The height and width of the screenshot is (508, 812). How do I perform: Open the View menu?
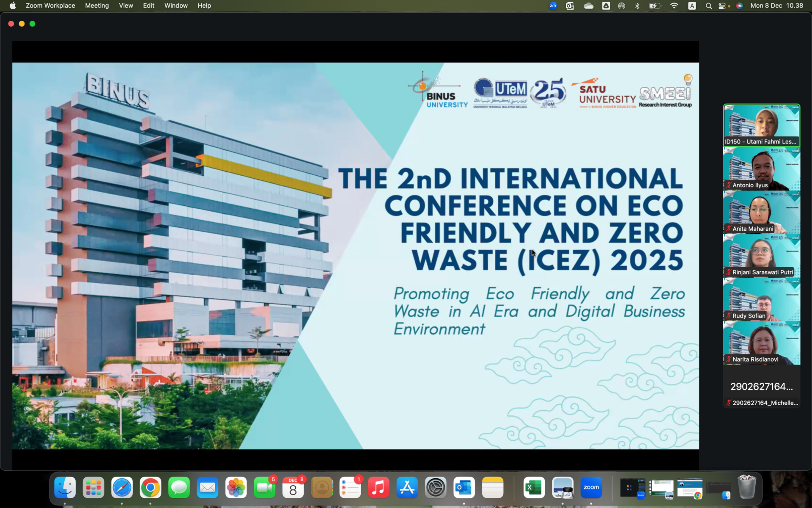point(126,6)
